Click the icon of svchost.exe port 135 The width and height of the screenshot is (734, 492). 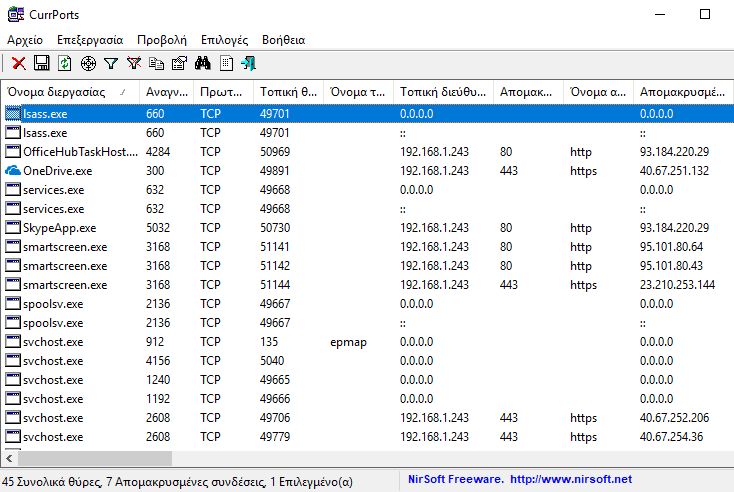13,342
